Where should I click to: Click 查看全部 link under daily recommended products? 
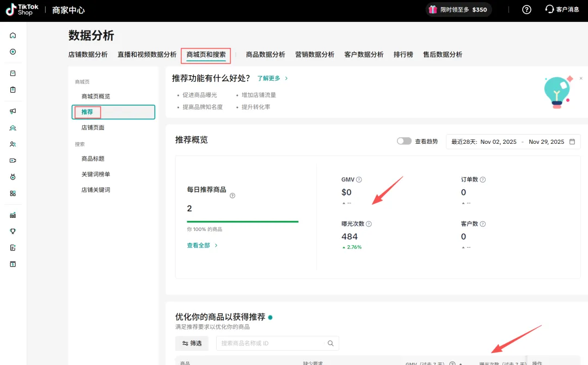pyautogui.click(x=202, y=246)
